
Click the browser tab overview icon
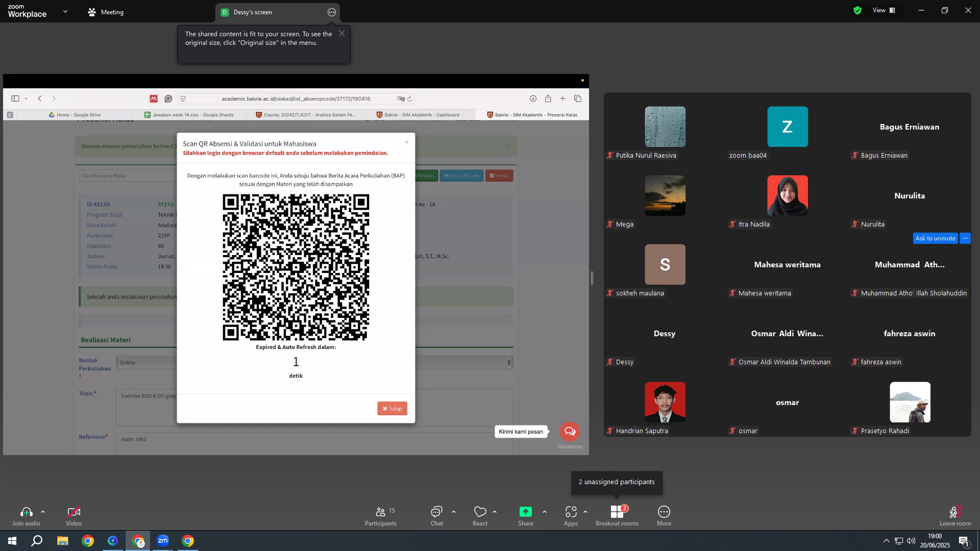tap(578, 98)
